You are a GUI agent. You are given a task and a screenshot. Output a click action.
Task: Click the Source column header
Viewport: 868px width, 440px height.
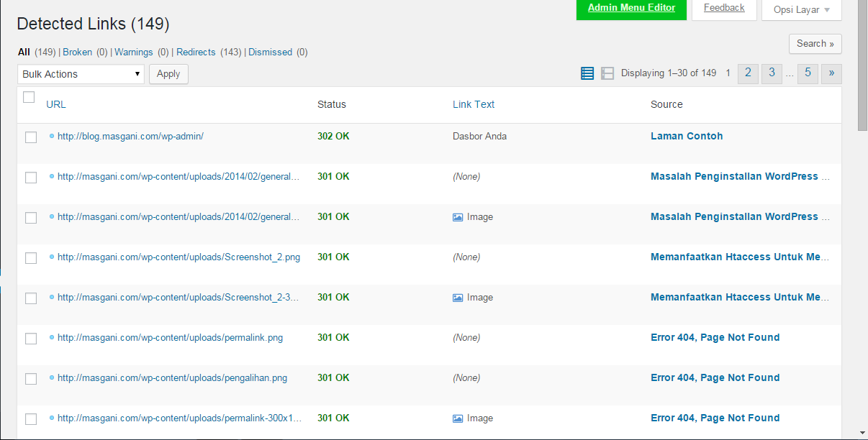coord(666,104)
